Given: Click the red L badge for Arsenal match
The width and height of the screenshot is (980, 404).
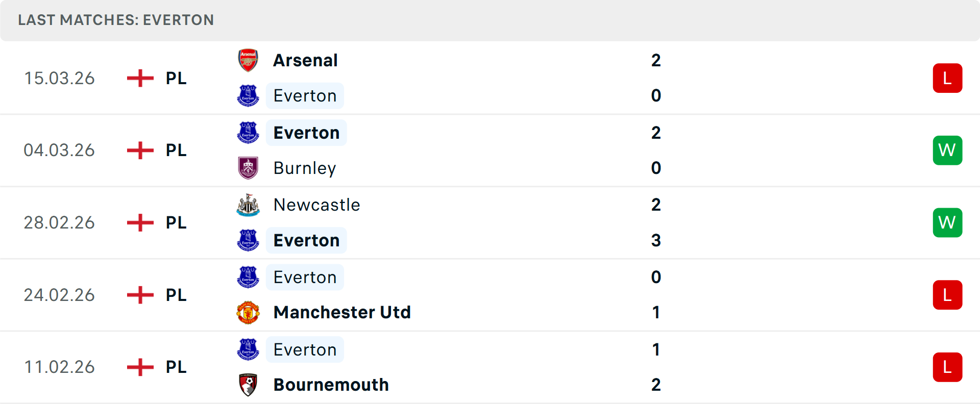Looking at the screenshot, I should pyautogui.click(x=947, y=78).
